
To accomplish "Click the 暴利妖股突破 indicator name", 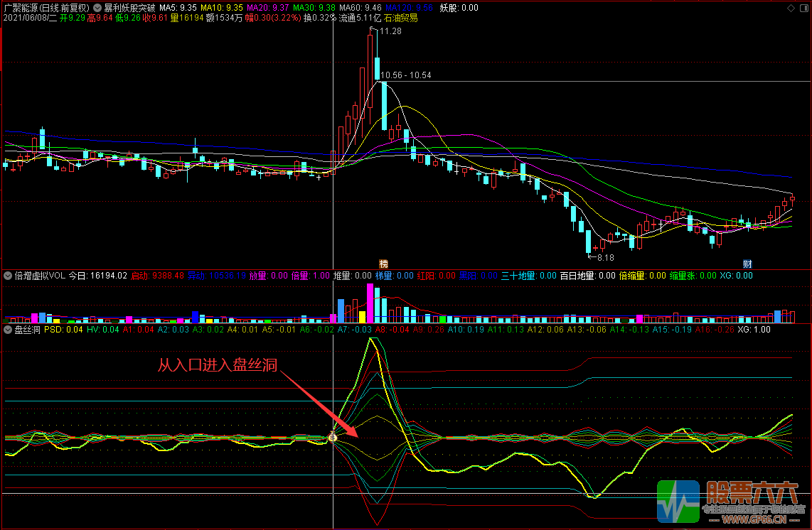I will click(x=129, y=8).
